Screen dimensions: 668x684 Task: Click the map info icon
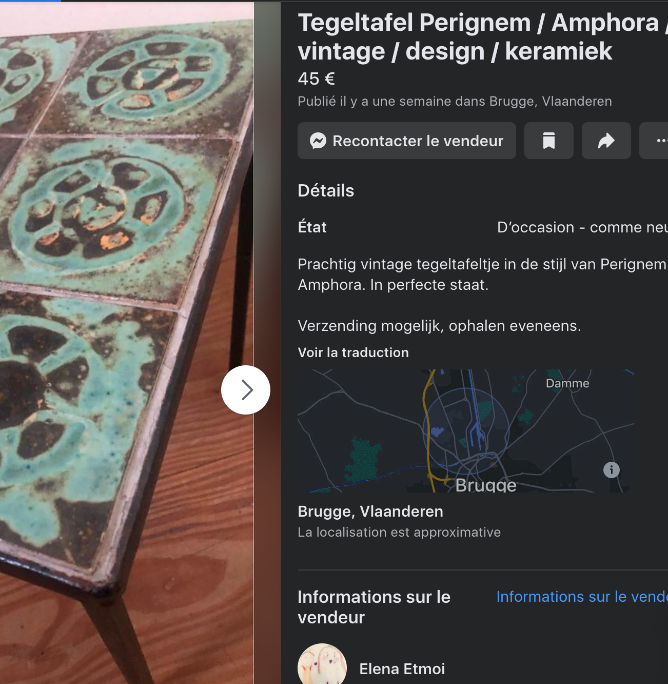611,470
